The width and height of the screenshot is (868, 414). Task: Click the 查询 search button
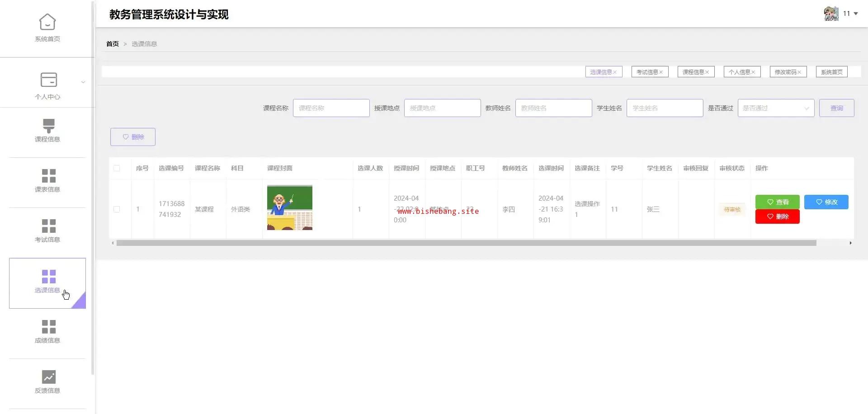click(837, 108)
